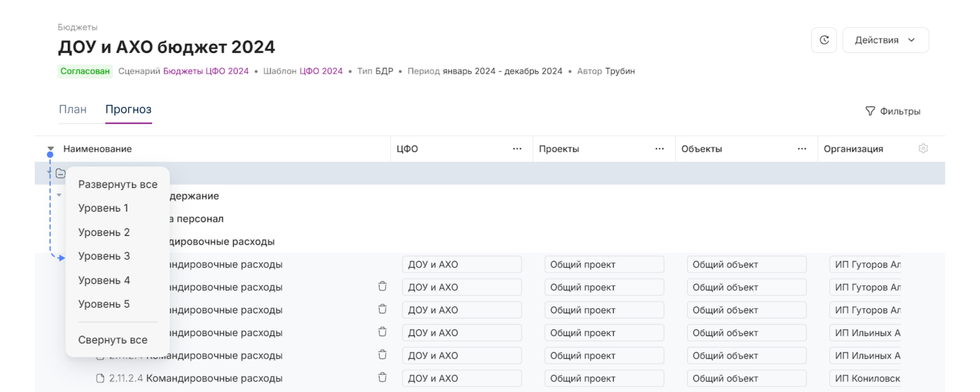Go to Бюджеты breadcrumb
The height and width of the screenshot is (392, 980).
click(x=78, y=27)
